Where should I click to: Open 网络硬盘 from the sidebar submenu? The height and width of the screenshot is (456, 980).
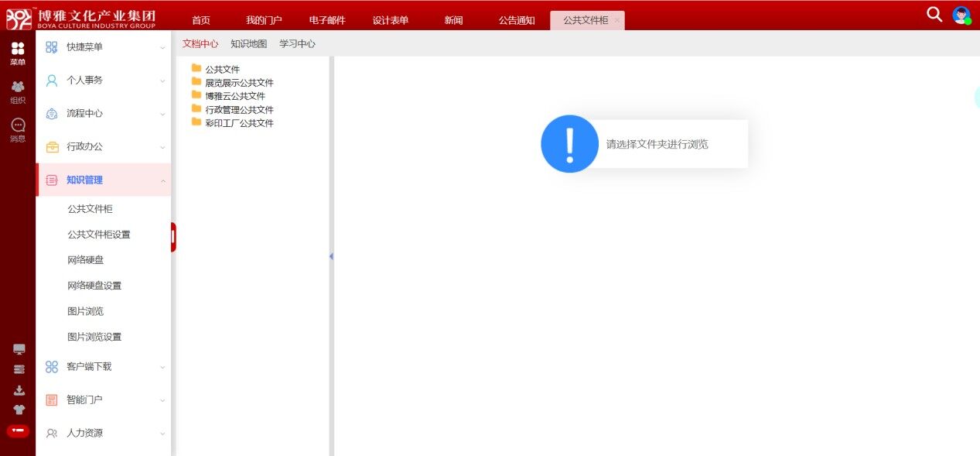86,260
